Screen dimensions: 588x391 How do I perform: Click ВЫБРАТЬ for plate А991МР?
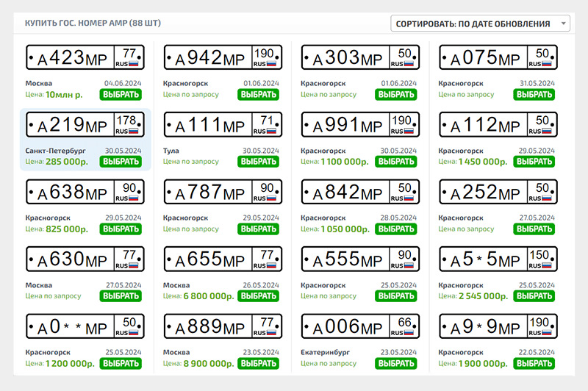(x=395, y=162)
